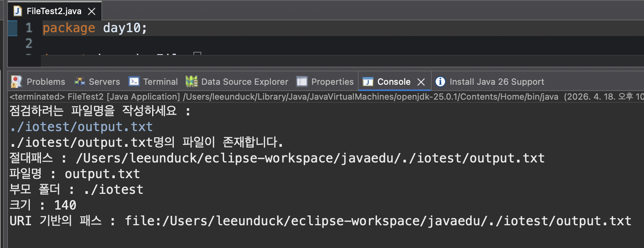The image size is (644, 248).
Task: Click the info icon beside Install Java 26 Support
Action: [x=440, y=81]
